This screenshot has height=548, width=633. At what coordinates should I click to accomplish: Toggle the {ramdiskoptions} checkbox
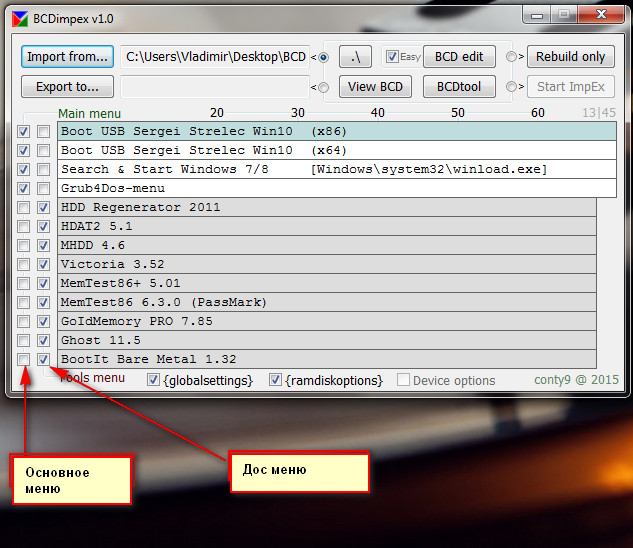(275, 380)
